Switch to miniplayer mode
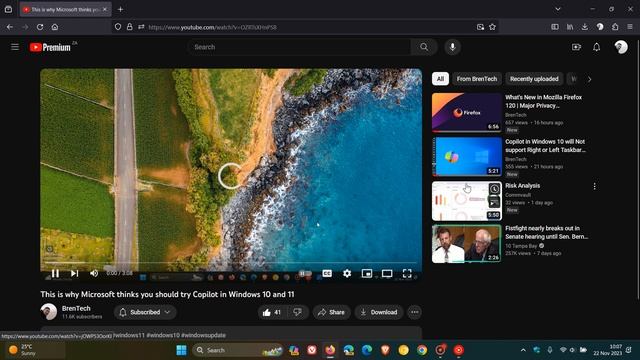640x360 pixels. [x=367, y=273]
